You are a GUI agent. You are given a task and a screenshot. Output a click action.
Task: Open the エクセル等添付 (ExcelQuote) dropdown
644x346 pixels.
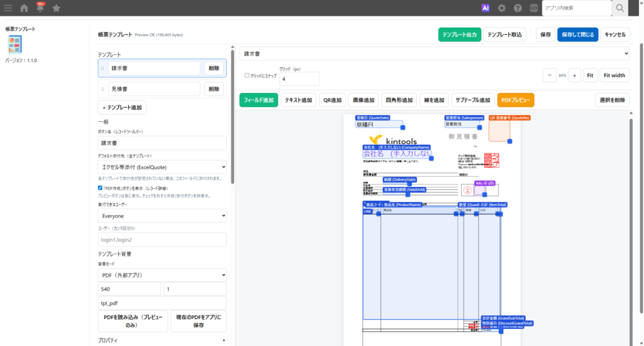162,167
